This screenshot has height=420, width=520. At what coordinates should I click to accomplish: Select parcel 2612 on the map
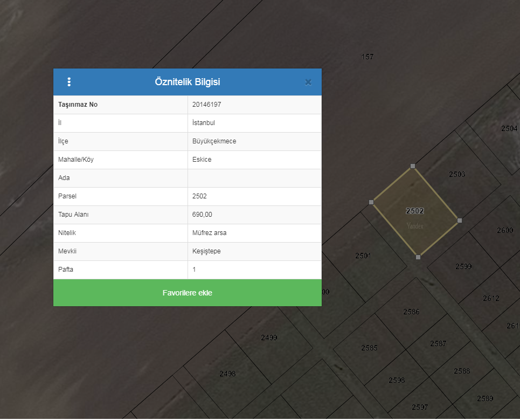pyautogui.click(x=491, y=298)
